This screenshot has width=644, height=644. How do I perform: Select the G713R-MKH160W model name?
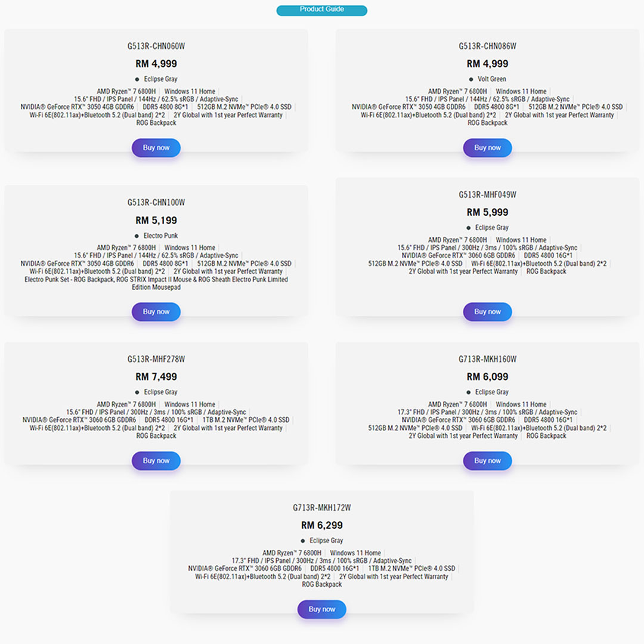(x=487, y=358)
